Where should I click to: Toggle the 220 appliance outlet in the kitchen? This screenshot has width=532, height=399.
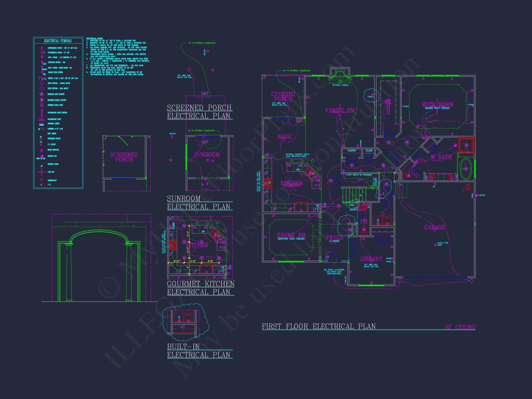pos(267,183)
